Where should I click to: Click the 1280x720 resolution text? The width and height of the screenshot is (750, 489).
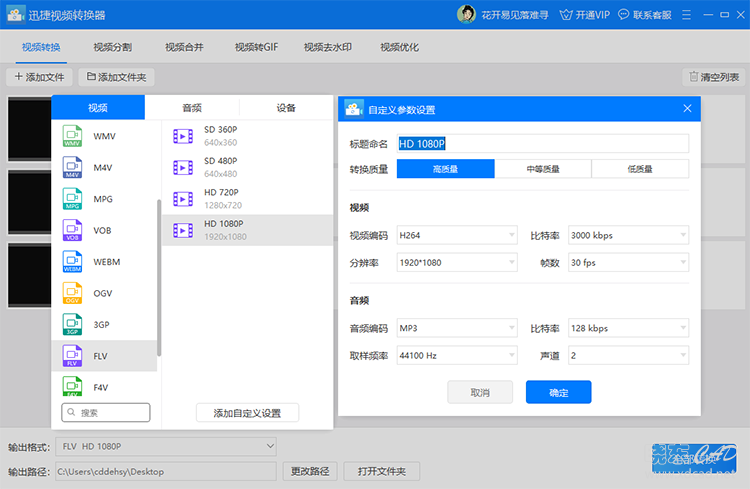point(223,205)
